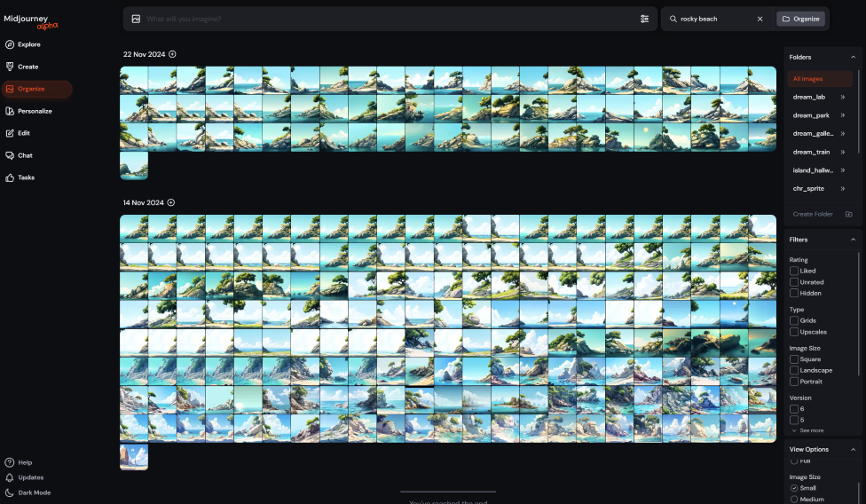Open prompt settings sliders icon
Viewport: 866px width, 504px height.
click(x=644, y=19)
